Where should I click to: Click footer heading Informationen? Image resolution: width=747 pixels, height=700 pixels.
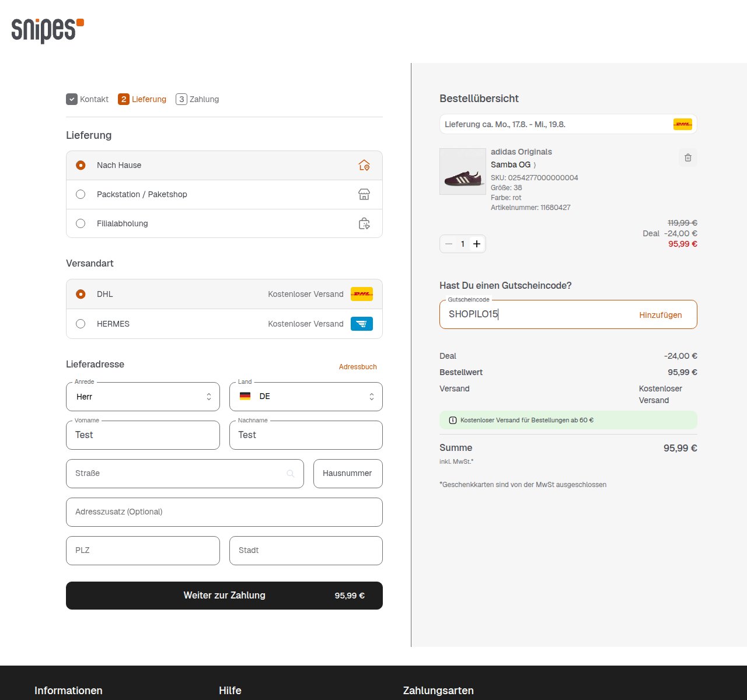coord(68,691)
